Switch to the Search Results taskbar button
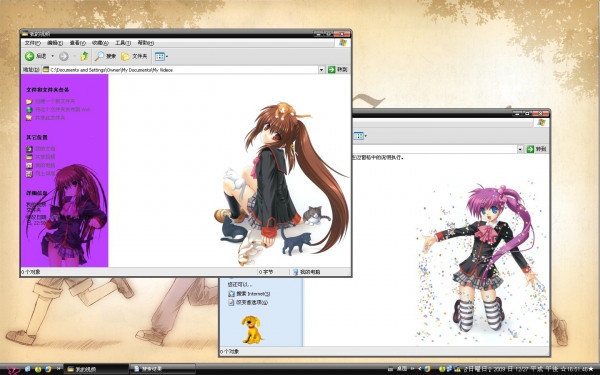Image resolution: width=600 pixels, height=375 pixels. (163, 369)
